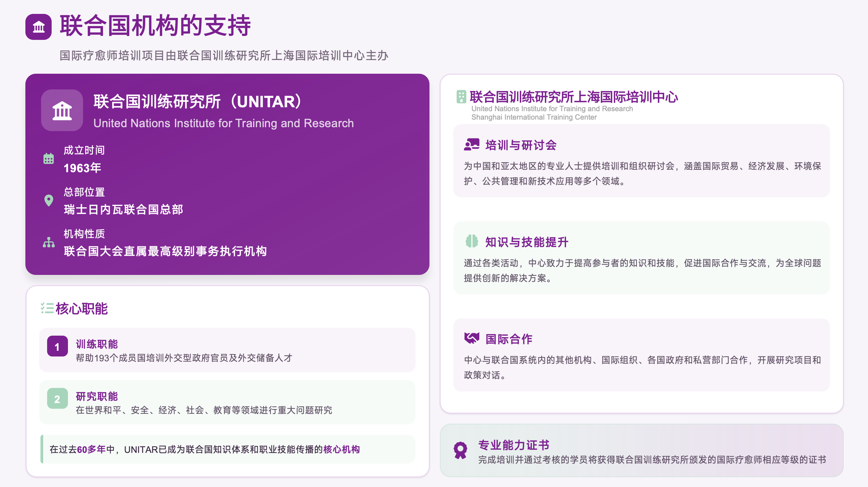Click the 成立时间 label
868x487 pixels.
coord(84,150)
